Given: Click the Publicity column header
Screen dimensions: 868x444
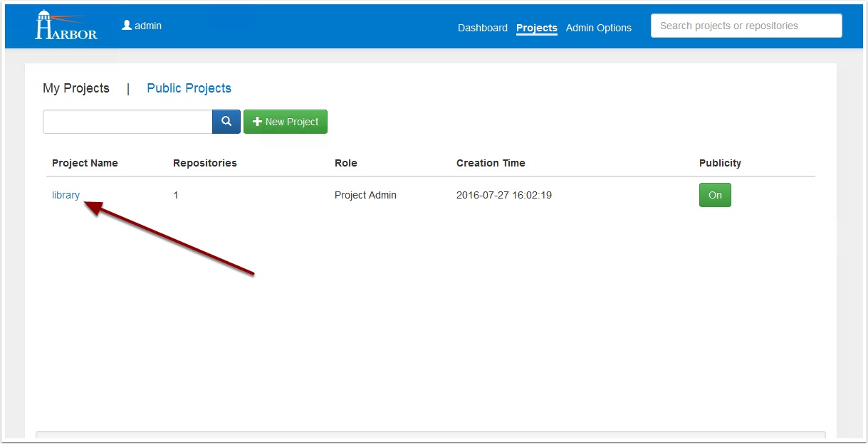Looking at the screenshot, I should click(x=720, y=163).
